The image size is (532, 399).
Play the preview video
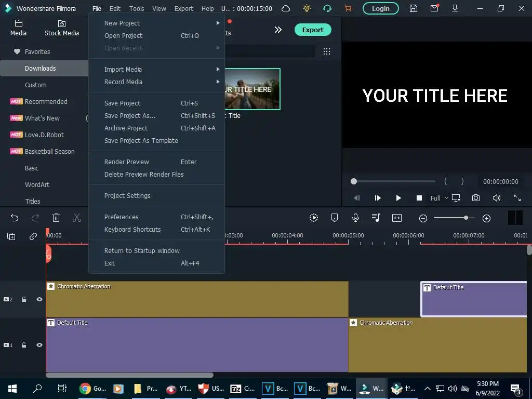point(398,198)
